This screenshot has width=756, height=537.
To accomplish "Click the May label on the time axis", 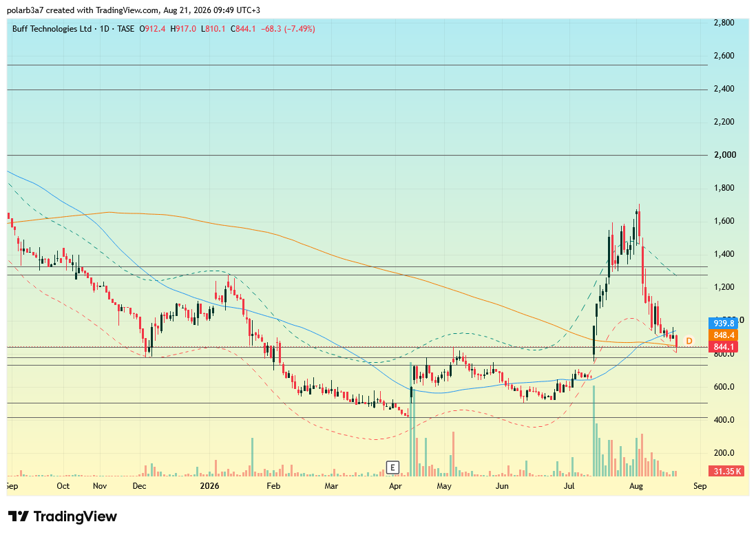I will click(x=444, y=486).
